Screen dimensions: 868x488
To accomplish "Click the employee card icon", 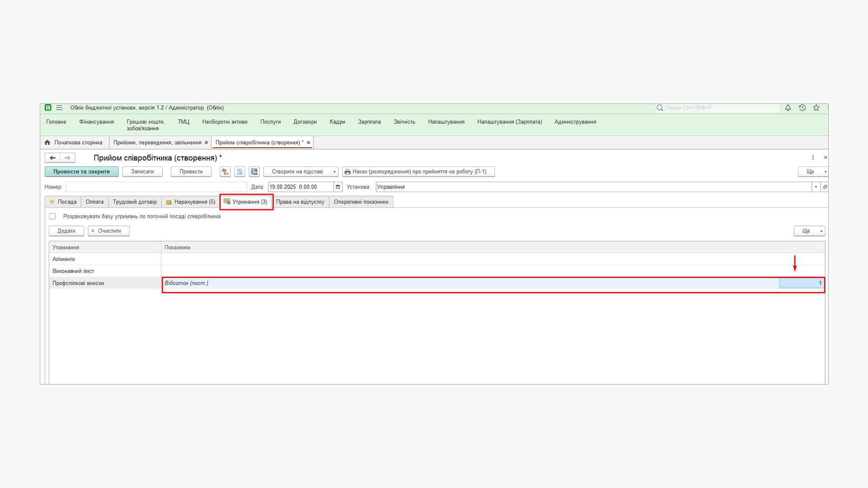I will (254, 172).
